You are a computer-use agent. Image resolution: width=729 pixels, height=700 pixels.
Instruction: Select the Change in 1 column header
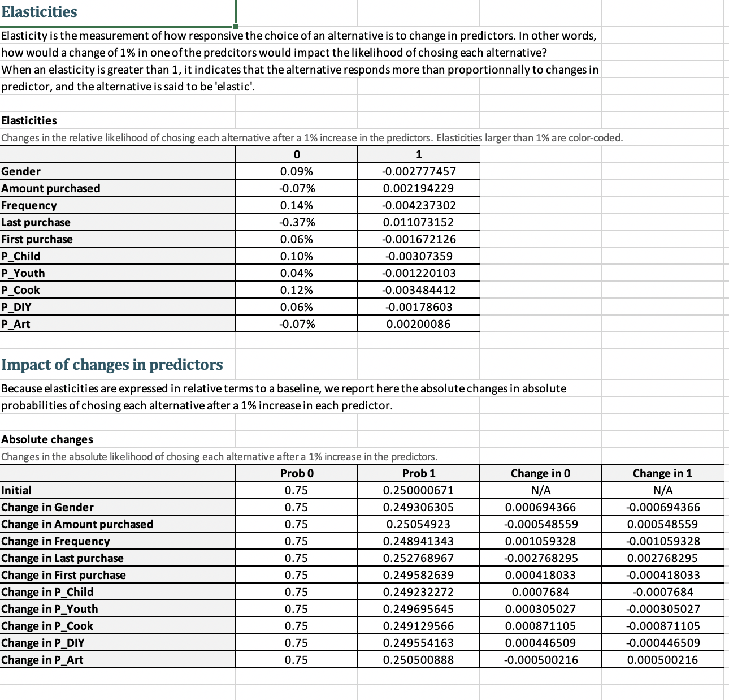(x=663, y=473)
